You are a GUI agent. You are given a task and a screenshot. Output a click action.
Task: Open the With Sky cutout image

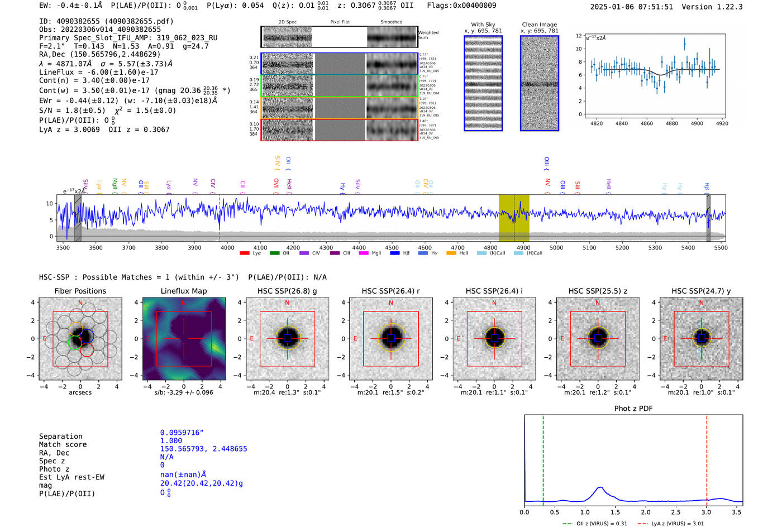click(483, 83)
